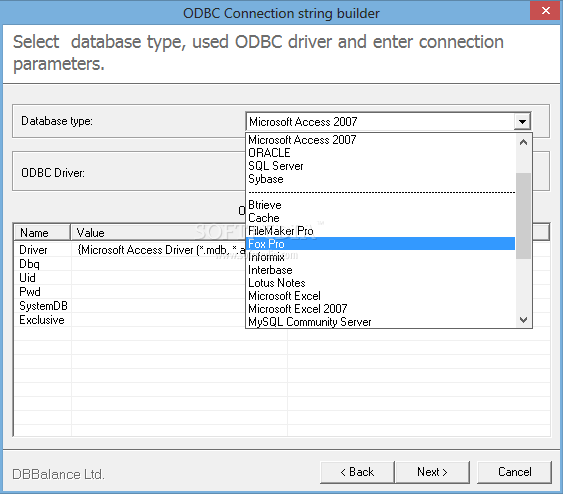Screen dimensions: 563x494
Task: Click the Name column header
Action: [x=42, y=233]
